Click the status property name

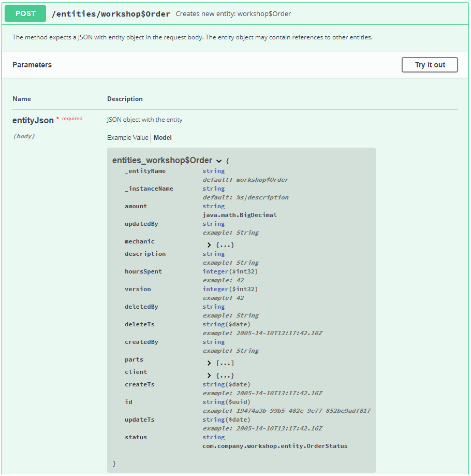pos(136,437)
